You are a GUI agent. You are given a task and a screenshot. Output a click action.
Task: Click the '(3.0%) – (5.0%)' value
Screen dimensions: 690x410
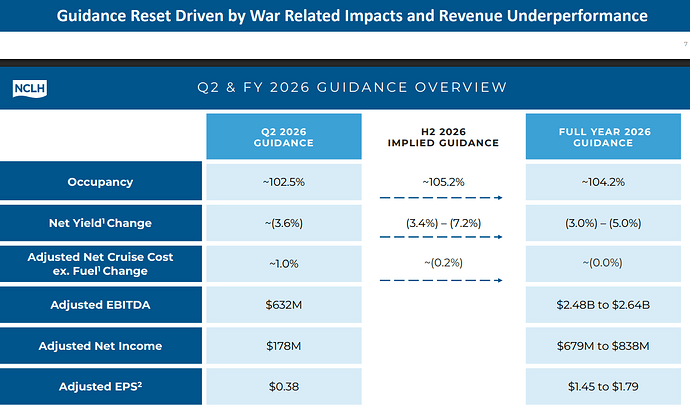tap(603, 223)
